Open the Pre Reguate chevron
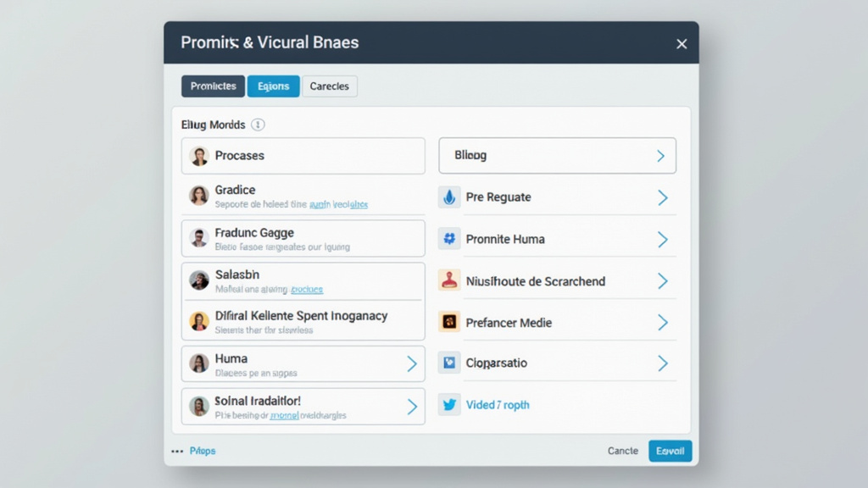Screen dimensions: 868x488 tap(662, 197)
